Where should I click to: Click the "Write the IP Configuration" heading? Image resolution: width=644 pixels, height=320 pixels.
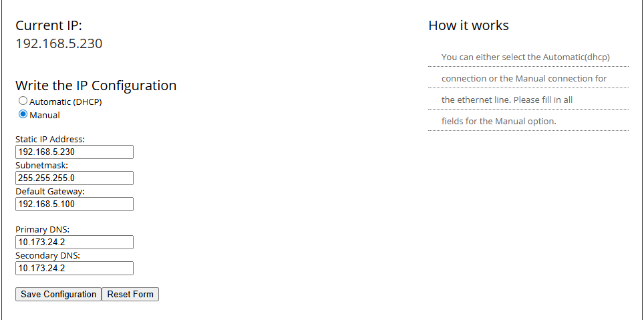tap(96, 86)
